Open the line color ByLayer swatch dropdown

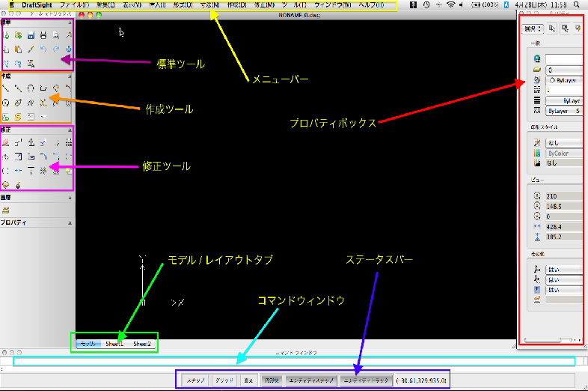(564, 80)
